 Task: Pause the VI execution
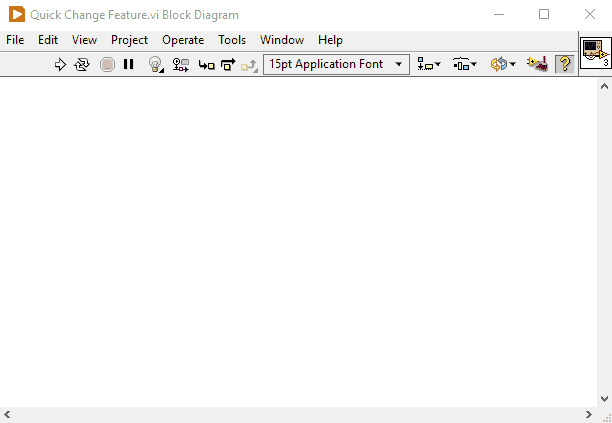point(128,64)
